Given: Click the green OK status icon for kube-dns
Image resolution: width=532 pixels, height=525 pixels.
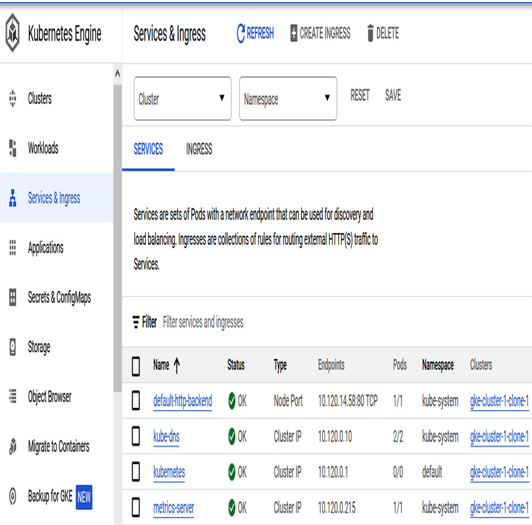Looking at the screenshot, I should click(x=232, y=436).
